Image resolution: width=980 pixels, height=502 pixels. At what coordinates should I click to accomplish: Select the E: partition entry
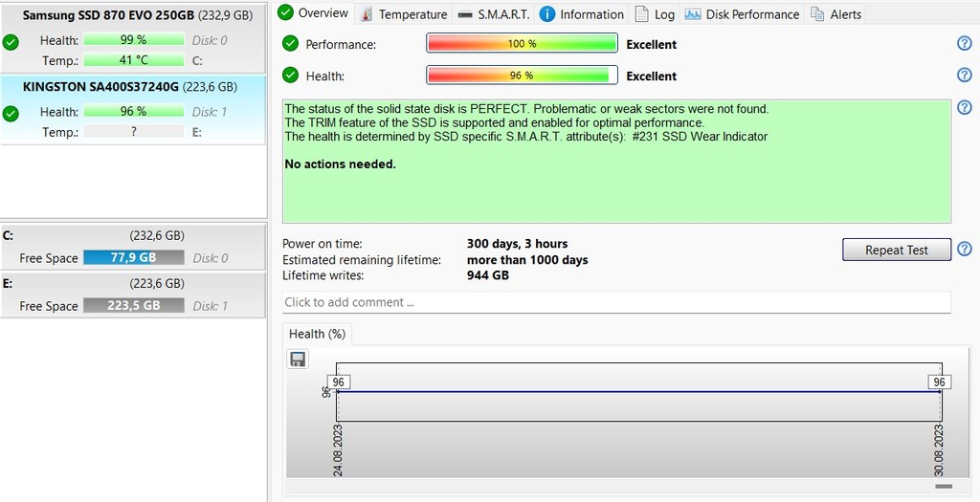click(132, 295)
